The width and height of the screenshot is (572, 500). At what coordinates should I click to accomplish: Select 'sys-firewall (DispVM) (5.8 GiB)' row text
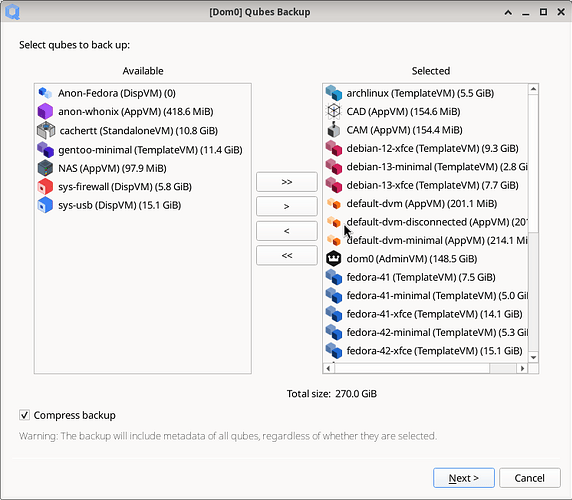point(125,187)
